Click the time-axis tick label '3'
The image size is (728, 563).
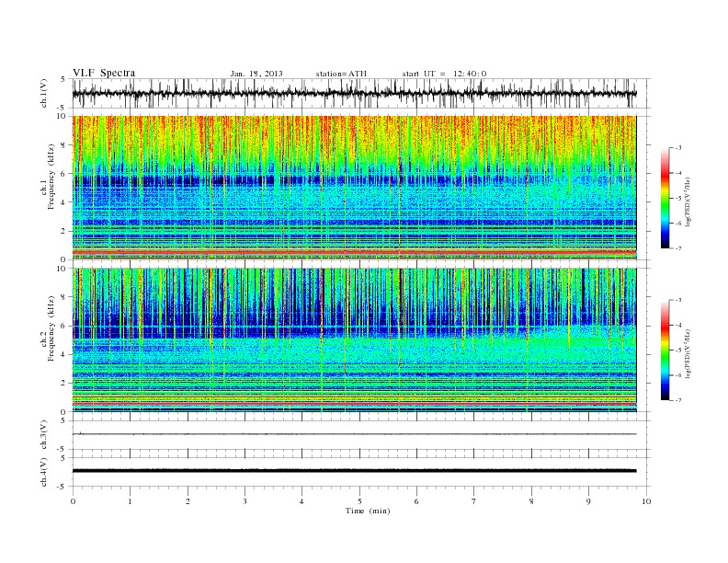(245, 501)
